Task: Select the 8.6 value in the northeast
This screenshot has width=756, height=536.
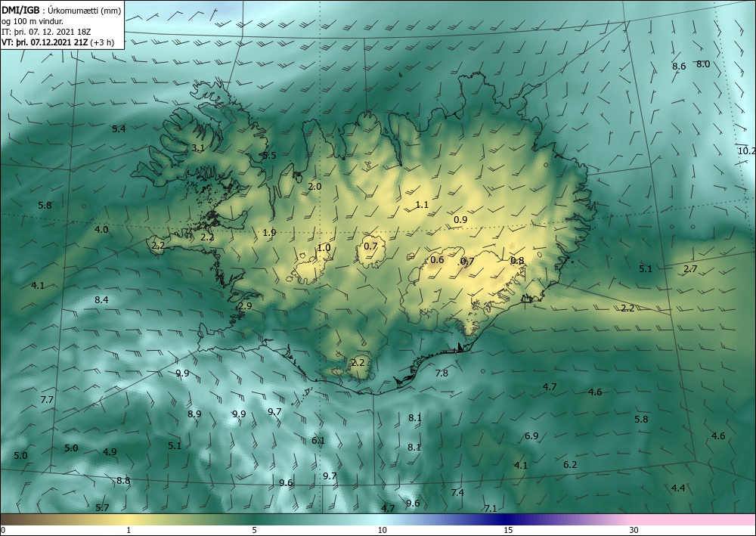Action: (x=679, y=67)
